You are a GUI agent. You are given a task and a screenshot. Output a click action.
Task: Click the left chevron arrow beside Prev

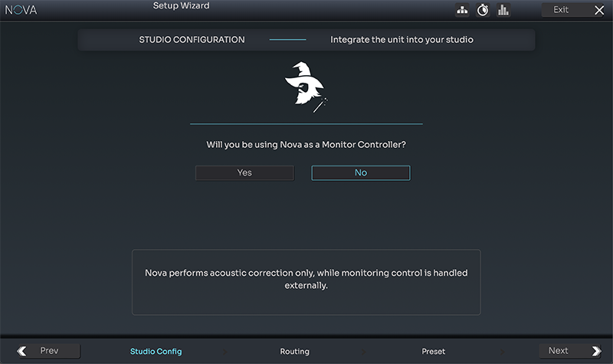[x=22, y=351]
